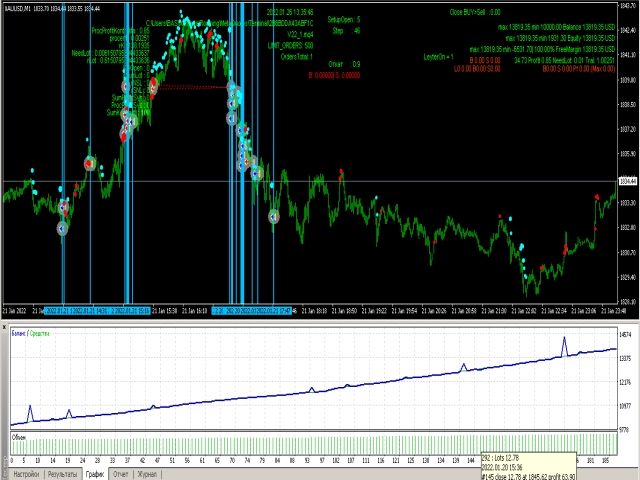The width and height of the screenshot is (640, 480).
Task: Click the red 'B: 0.00000| S: 0.00000' label
Action: (334, 75)
